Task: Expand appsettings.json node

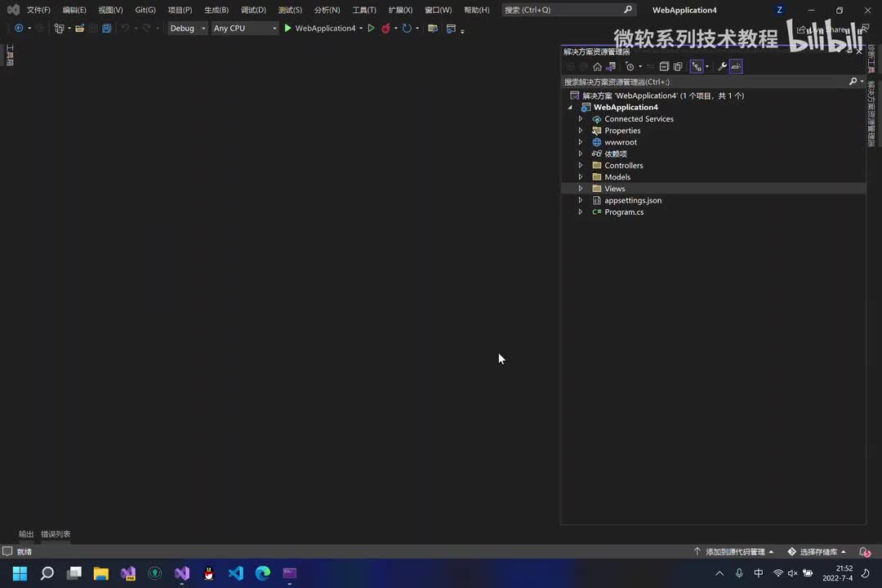Action: [581, 200]
